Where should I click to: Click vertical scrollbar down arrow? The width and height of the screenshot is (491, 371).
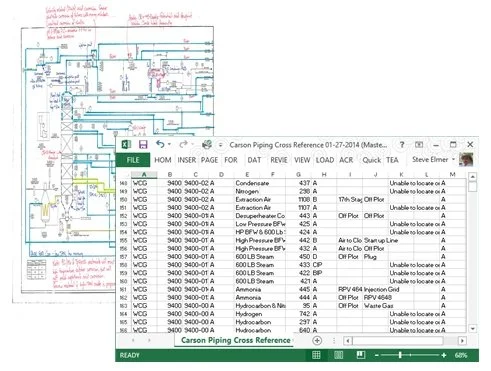point(472,329)
